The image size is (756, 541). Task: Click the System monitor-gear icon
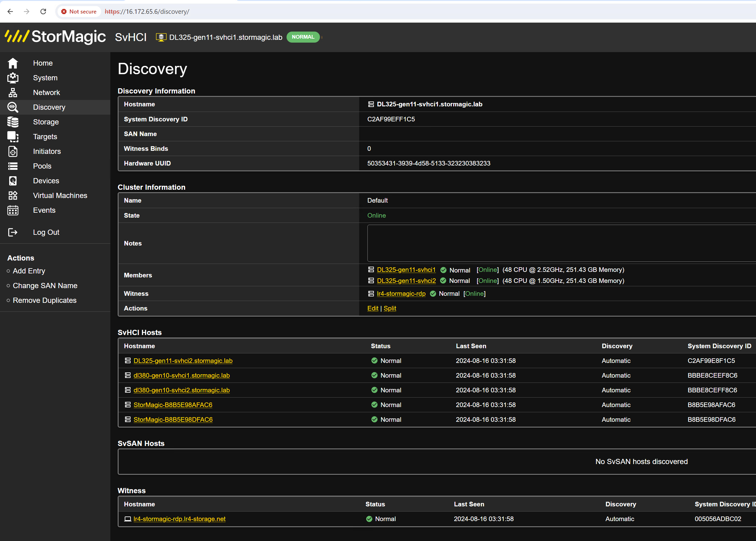click(13, 78)
